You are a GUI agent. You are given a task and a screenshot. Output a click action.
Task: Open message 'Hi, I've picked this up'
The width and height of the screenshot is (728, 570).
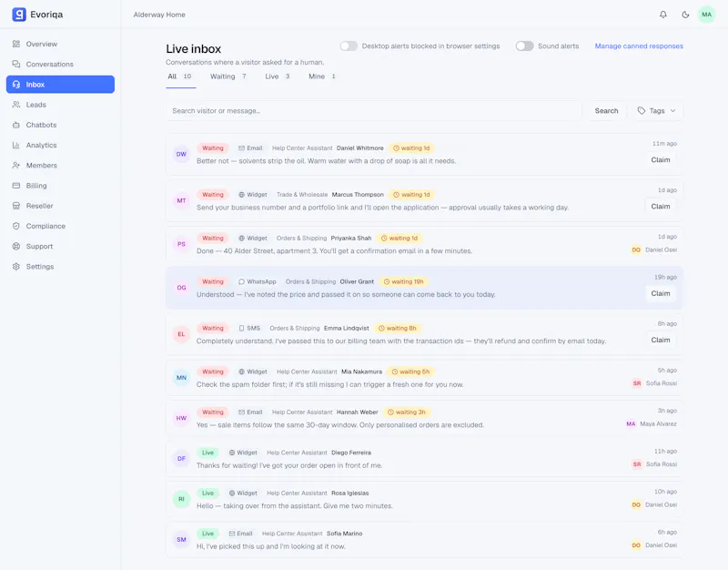270,546
